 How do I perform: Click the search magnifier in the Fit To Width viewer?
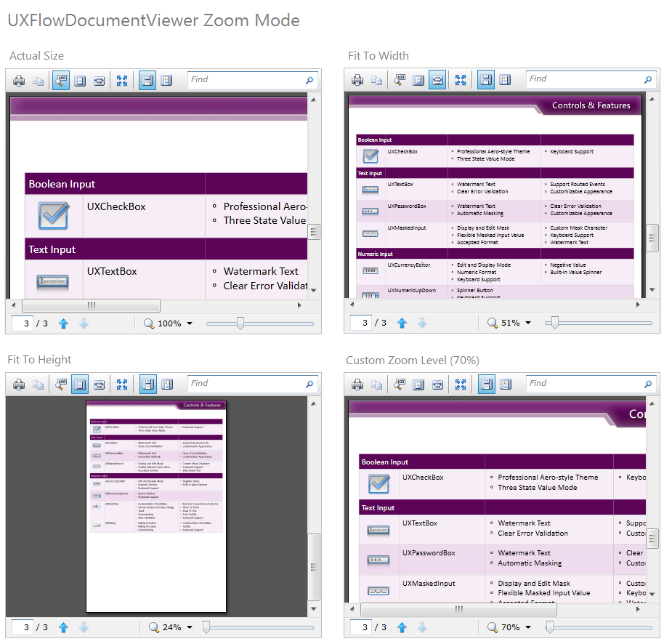click(648, 79)
